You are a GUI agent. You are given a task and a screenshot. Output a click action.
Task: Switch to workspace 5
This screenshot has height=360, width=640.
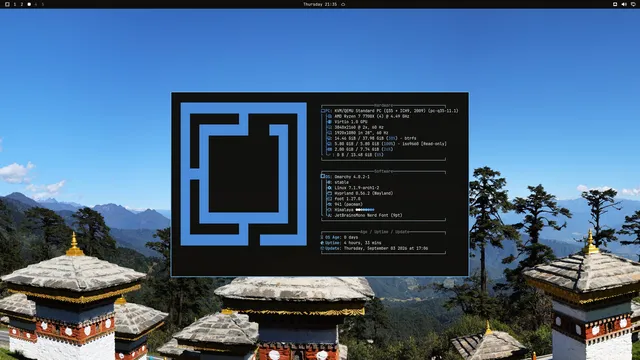[43, 4]
